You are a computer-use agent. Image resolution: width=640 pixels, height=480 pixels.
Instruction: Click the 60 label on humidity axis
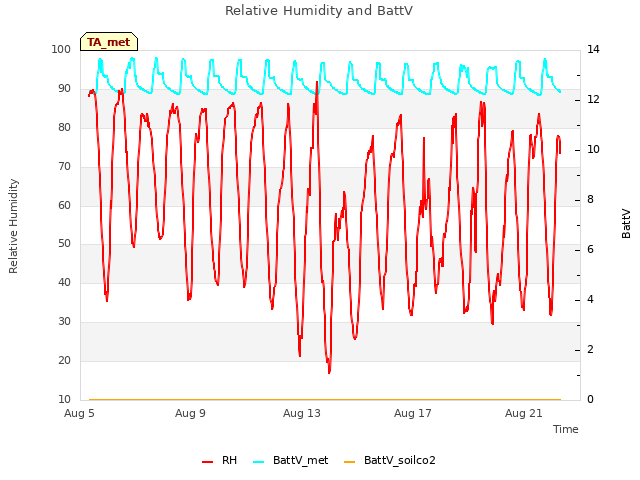[64, 205]
